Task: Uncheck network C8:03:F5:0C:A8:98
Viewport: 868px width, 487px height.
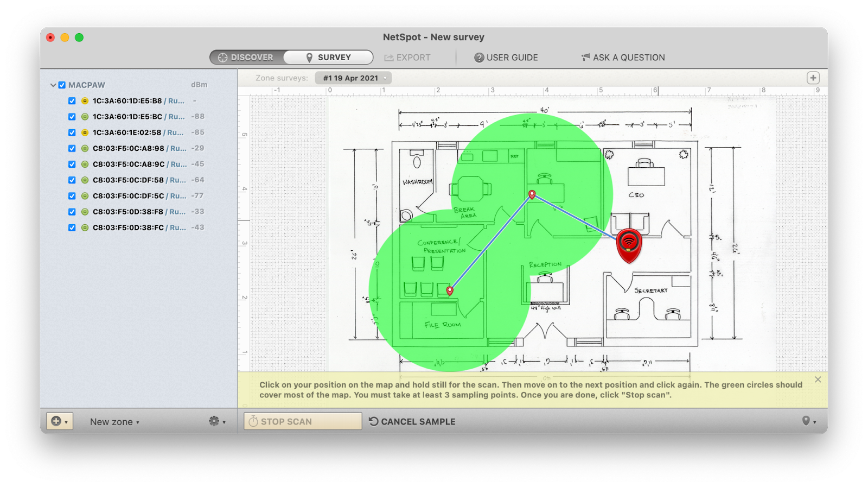Action: point(72,148)
